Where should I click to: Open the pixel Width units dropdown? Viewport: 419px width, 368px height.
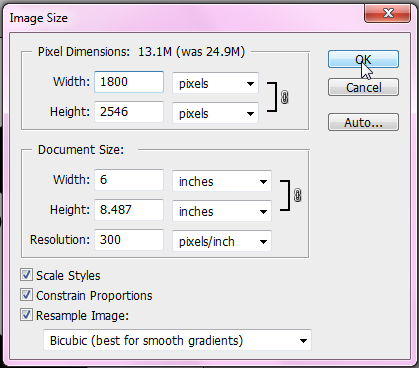(215, 83)
